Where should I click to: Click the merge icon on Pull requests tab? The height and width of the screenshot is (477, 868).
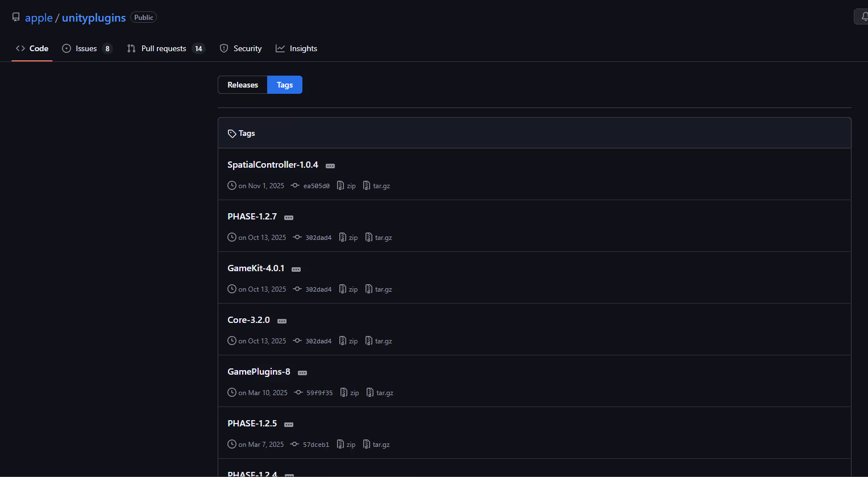coord(131,48)
